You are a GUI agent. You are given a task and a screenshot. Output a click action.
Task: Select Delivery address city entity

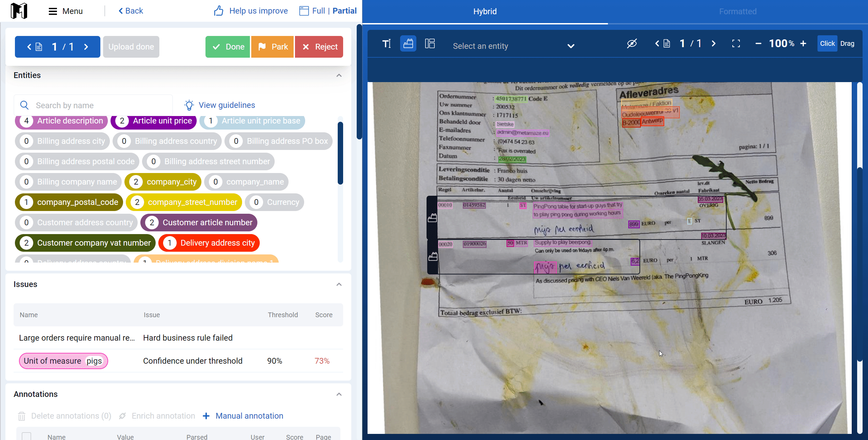(x=209, y=243)
